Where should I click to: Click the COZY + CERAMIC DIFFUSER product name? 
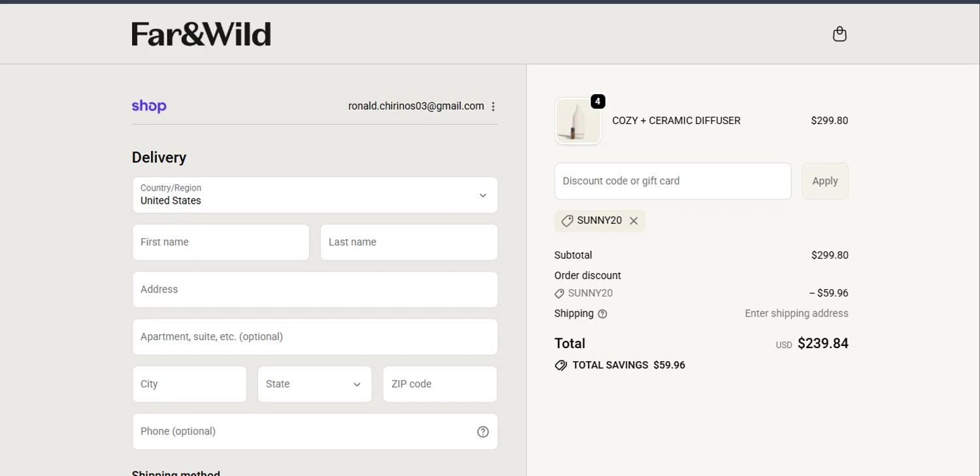pyautogui.click(x=676, y=121)
